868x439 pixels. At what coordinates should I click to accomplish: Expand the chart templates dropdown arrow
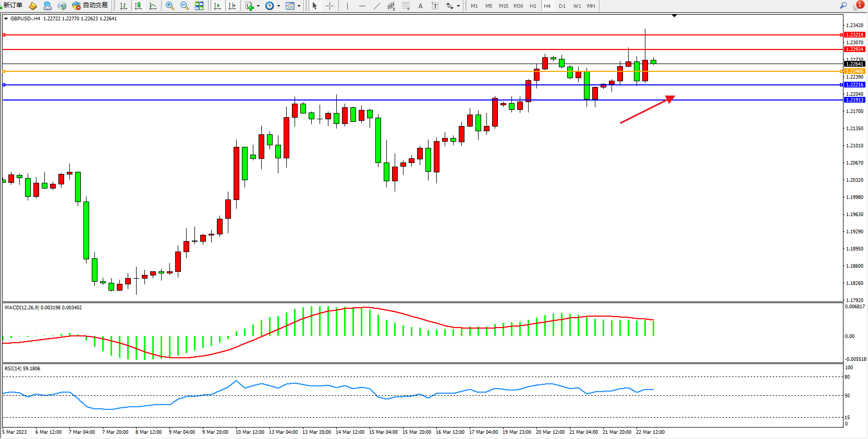[x=299, y=6]
